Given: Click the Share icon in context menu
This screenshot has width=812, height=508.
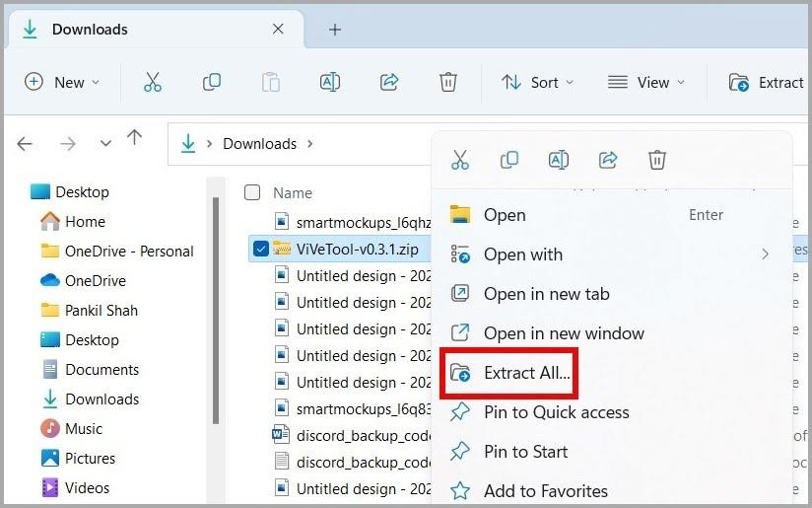Looking at the screenshot, I should coord(608,160).
